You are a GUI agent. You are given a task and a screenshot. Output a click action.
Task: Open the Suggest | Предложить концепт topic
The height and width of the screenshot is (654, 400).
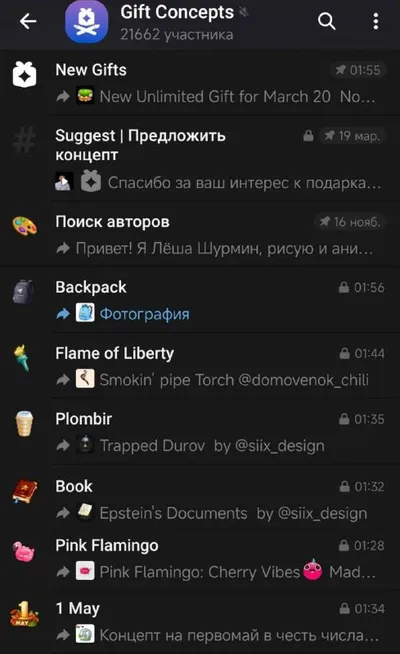tap(200, 158)
